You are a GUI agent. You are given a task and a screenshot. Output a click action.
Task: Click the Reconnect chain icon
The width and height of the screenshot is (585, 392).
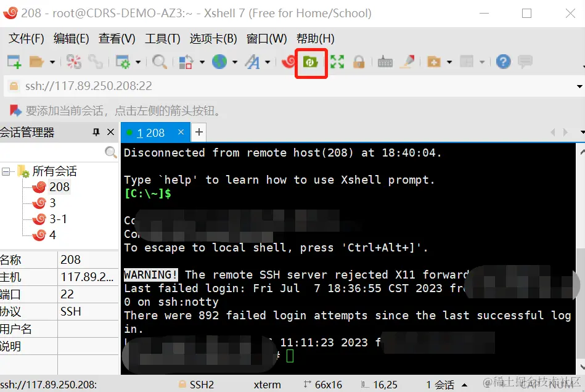click(x=96, y=62)
